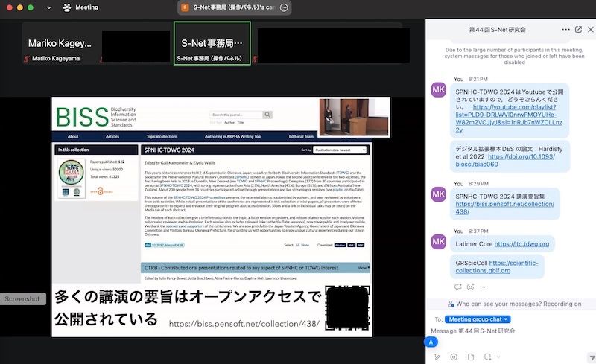Open the YouTube playlist link in chat
Image resolution: width=596 pixels, height=364 pixels.
(509, 118)
